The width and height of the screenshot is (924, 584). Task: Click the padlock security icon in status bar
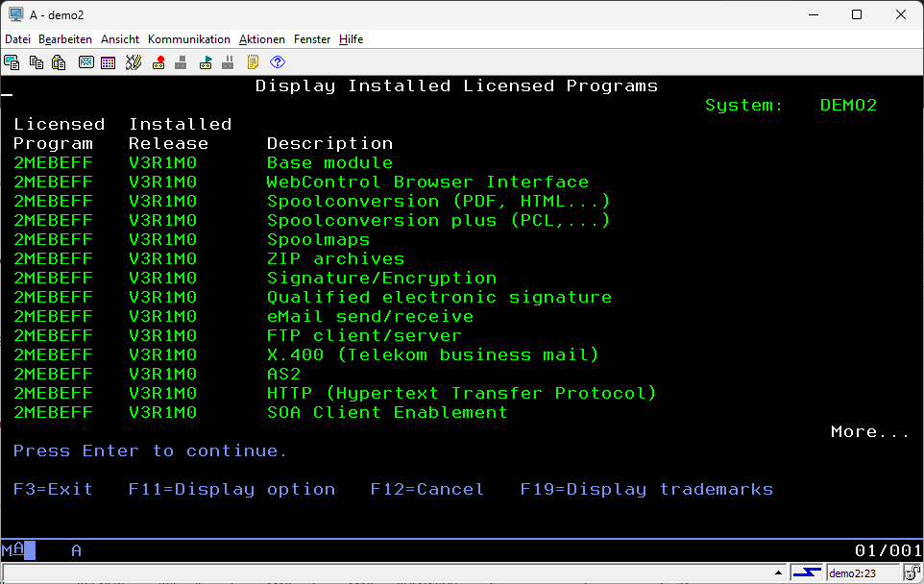coord(912,573)
